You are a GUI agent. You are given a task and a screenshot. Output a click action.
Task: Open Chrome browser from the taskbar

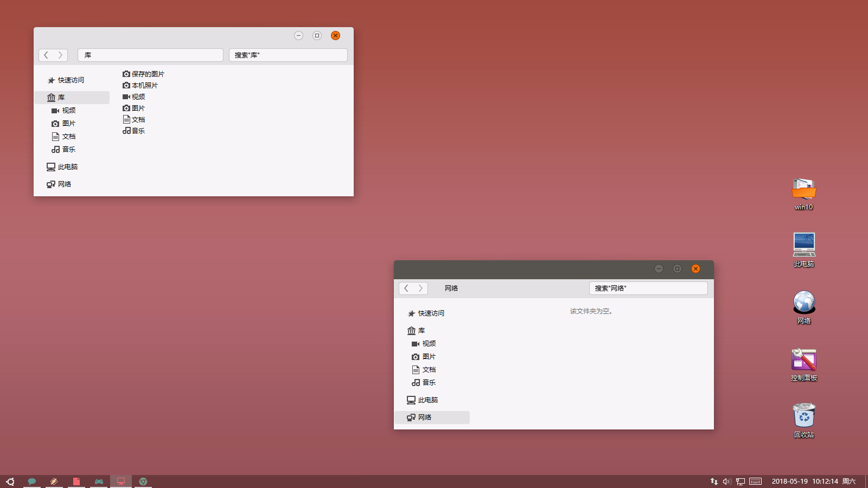143,481
